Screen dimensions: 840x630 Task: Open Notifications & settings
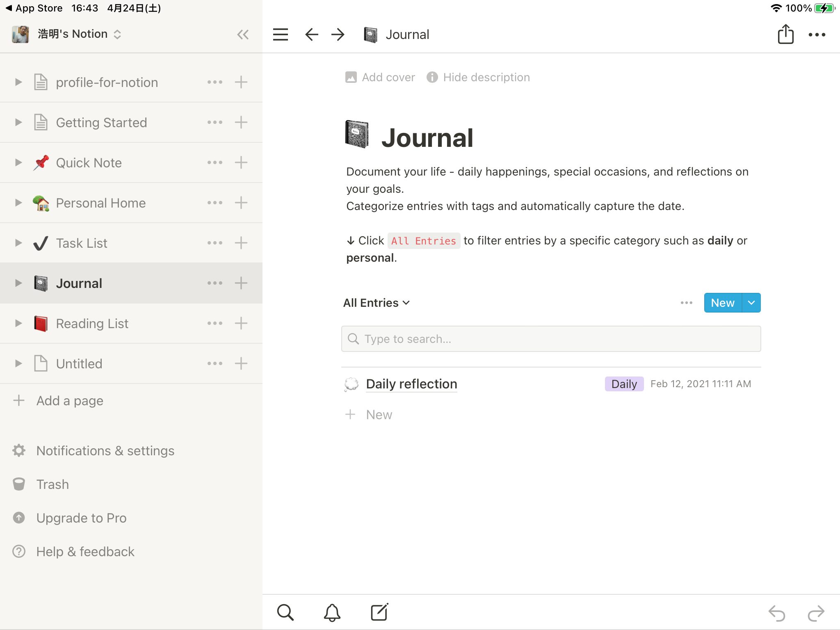[x=105, y=451]
